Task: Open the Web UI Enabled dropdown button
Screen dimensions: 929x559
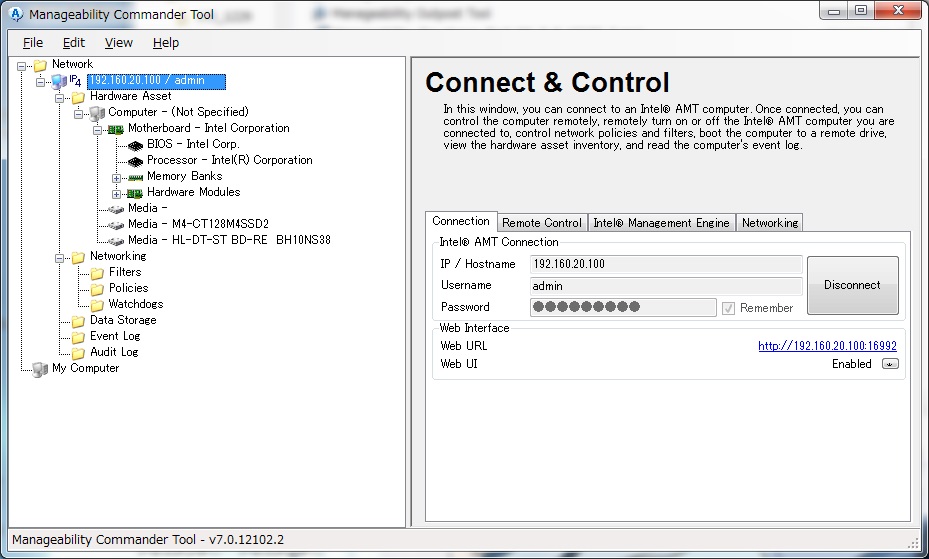Action: tap(890, 364)
